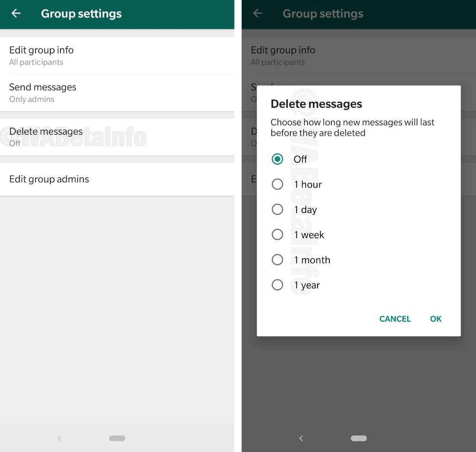The height and width of the screenshot is (452, 476).
Task: Click 'Off' subtitle under Delete messages on left
Action: 15,143
